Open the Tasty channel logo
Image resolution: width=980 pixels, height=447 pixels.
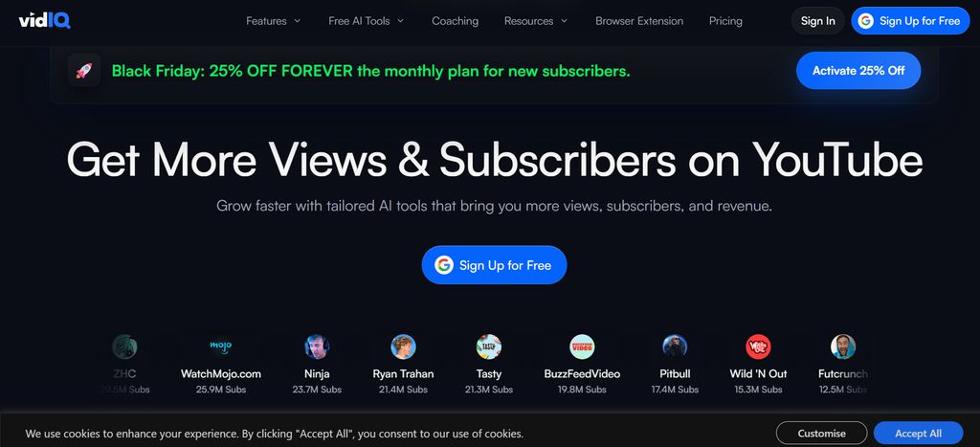pos(489,346)
